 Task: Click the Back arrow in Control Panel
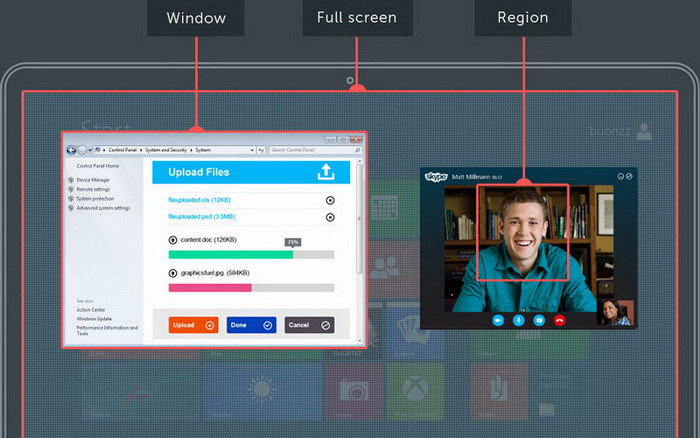click(72, 150)
